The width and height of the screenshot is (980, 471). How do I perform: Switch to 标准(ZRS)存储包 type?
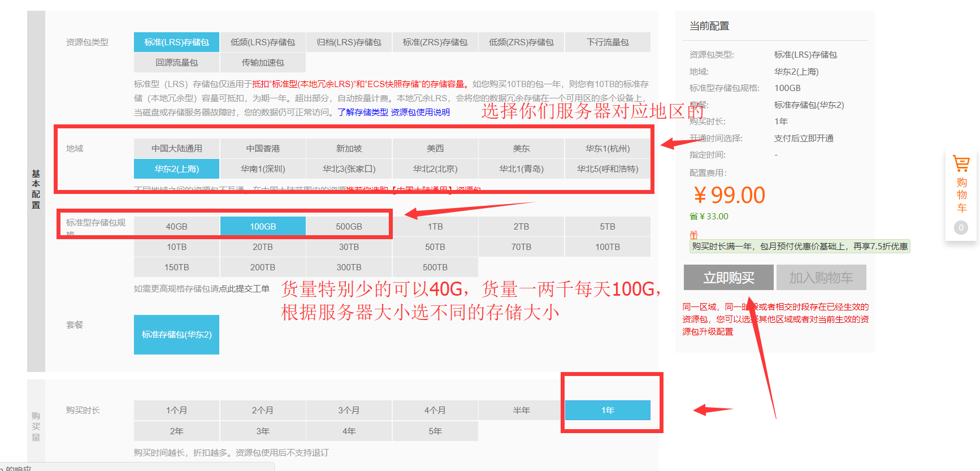pyautogui.click(x=435, y=42)
